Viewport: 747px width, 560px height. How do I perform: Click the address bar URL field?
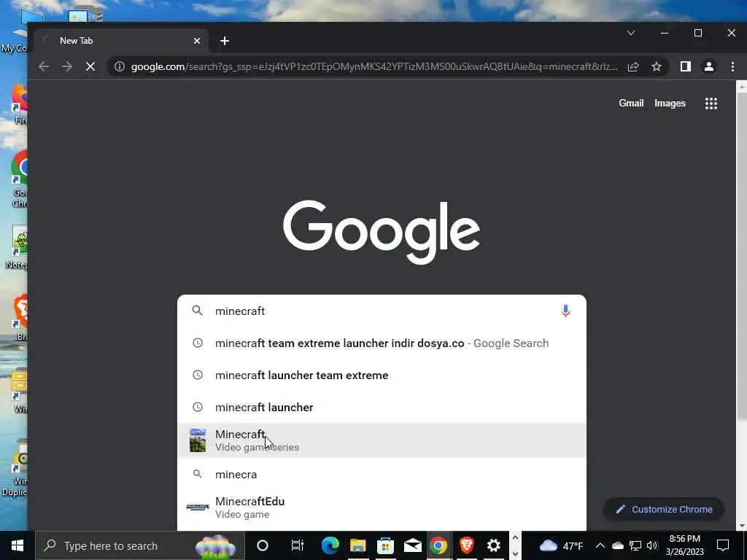pos(374,66)
